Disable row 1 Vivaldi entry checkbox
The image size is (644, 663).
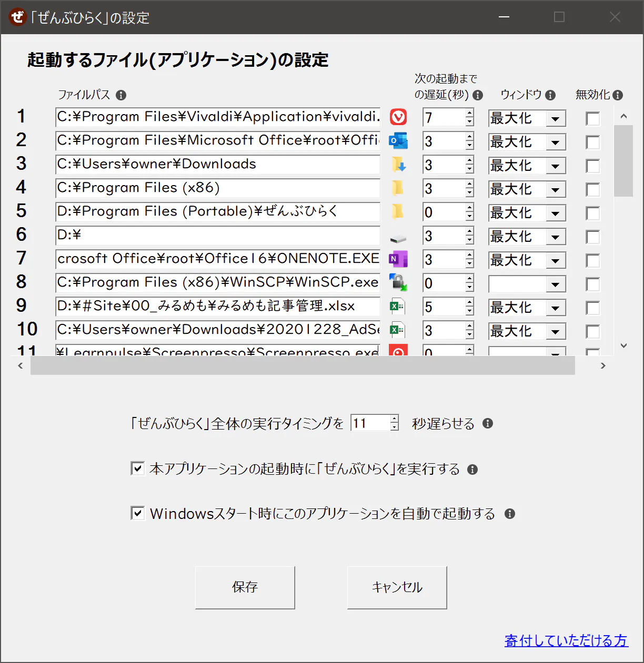593,118
